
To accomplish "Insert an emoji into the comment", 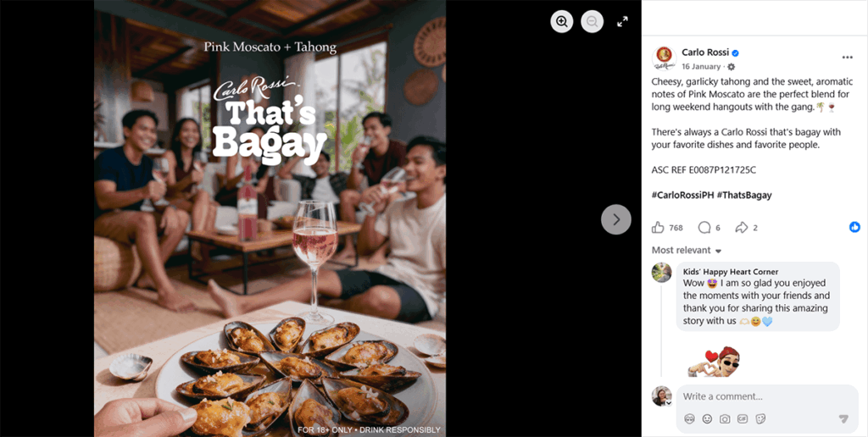I will [x=707, y=418].
